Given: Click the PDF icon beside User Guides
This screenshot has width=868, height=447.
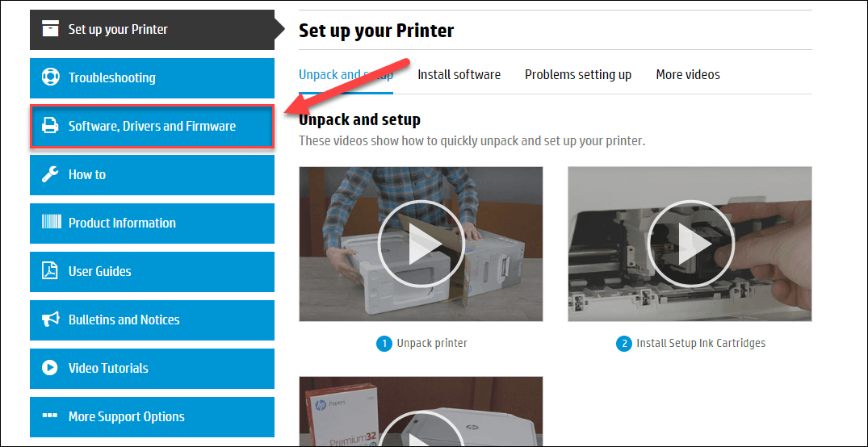Looking at the screenshot, I should 50,271.
